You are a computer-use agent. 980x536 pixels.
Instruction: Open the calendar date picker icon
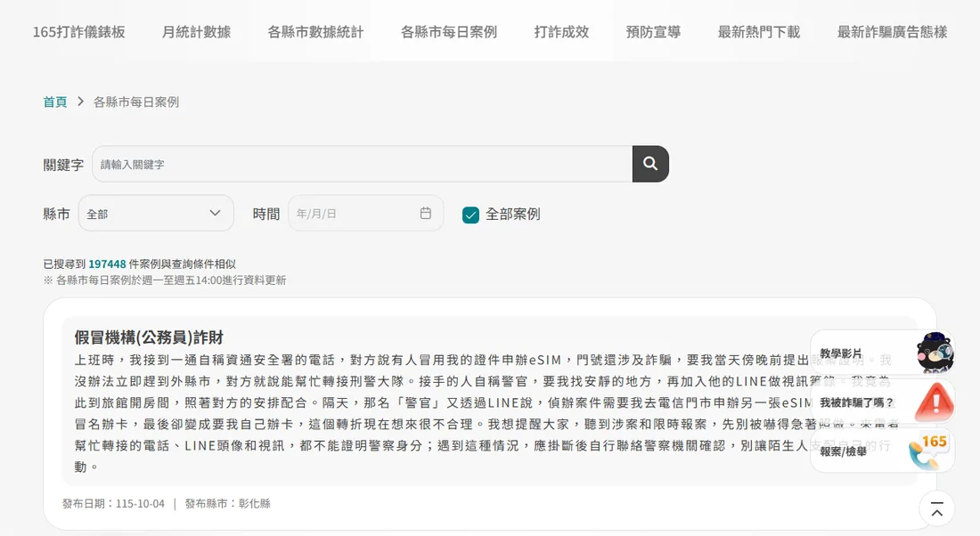426,213
